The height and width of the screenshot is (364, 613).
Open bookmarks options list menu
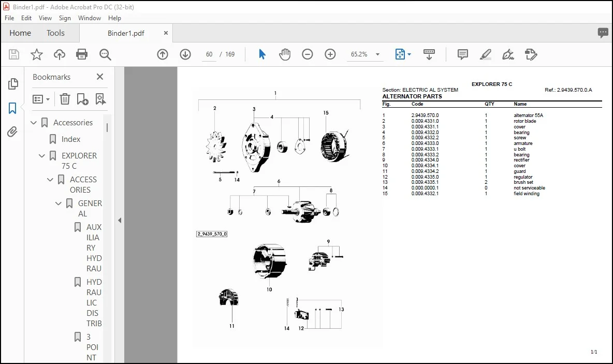[41, 99]
